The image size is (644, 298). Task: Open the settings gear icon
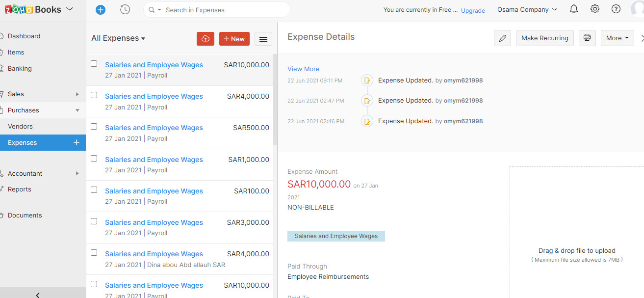(x=595, y=9)
